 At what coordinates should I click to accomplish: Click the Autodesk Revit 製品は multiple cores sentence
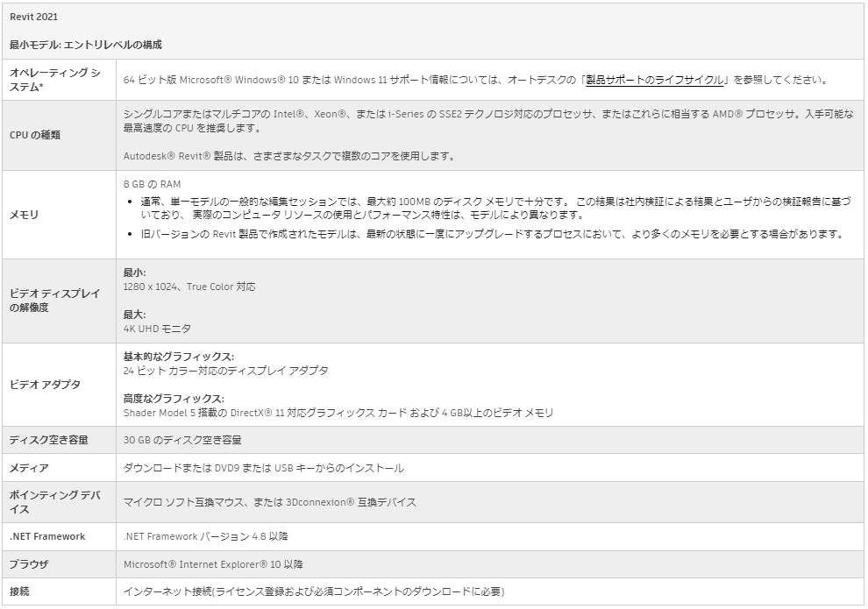tap(289, 156)
